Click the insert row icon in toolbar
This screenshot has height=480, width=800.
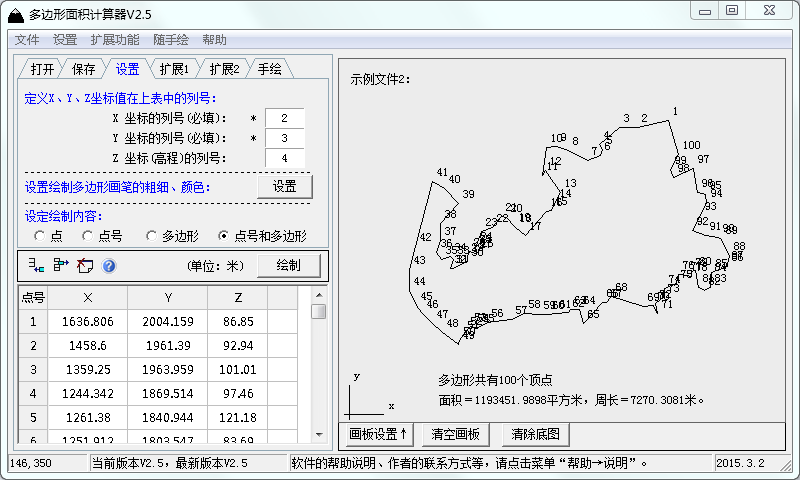[x=37, y=265]
